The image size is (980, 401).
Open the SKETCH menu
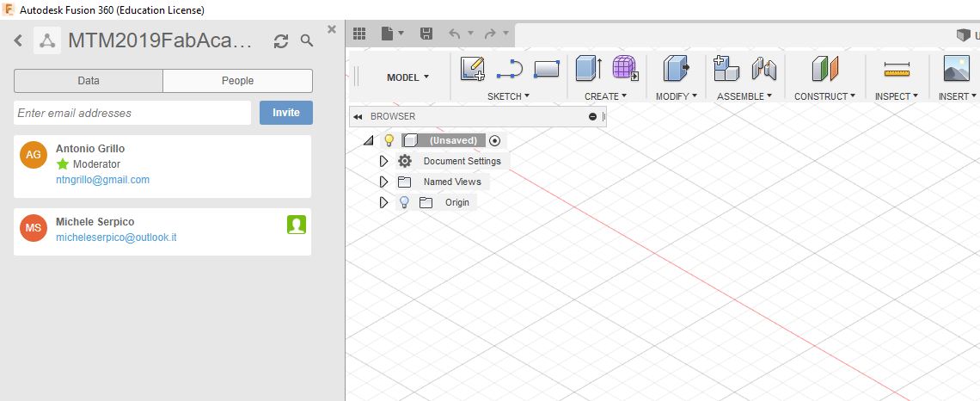pos(508,96)
